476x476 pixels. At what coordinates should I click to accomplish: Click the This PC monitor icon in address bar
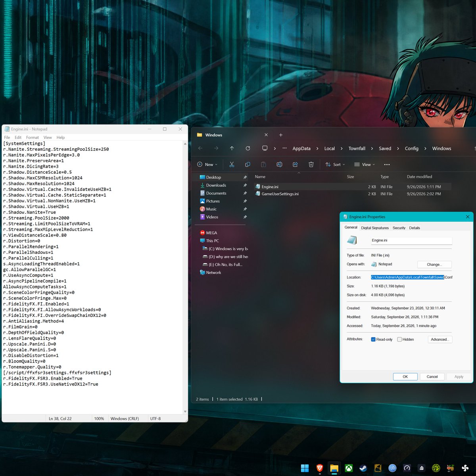coord(265,148)
